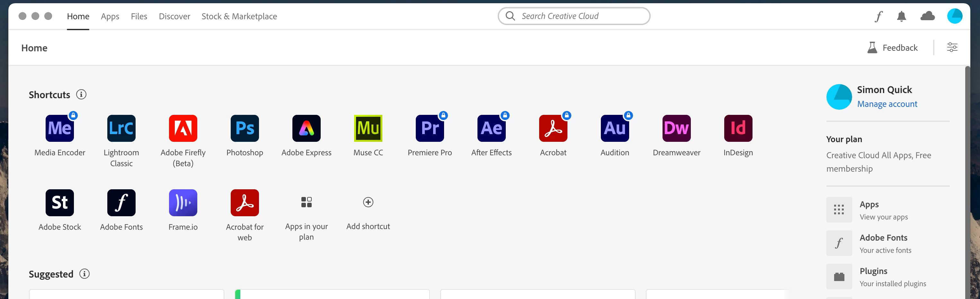Open notifications bell
Image resolution: width=980 pixels, height=299 pixels.
coord(901,16)
